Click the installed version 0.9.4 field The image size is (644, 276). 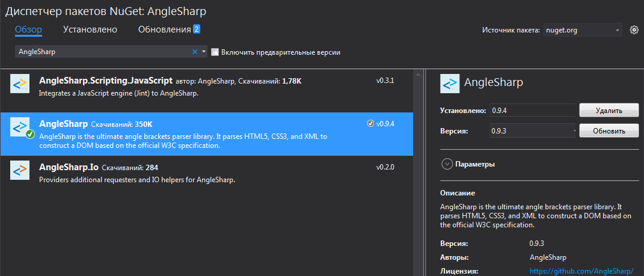(x=533, y=111)
